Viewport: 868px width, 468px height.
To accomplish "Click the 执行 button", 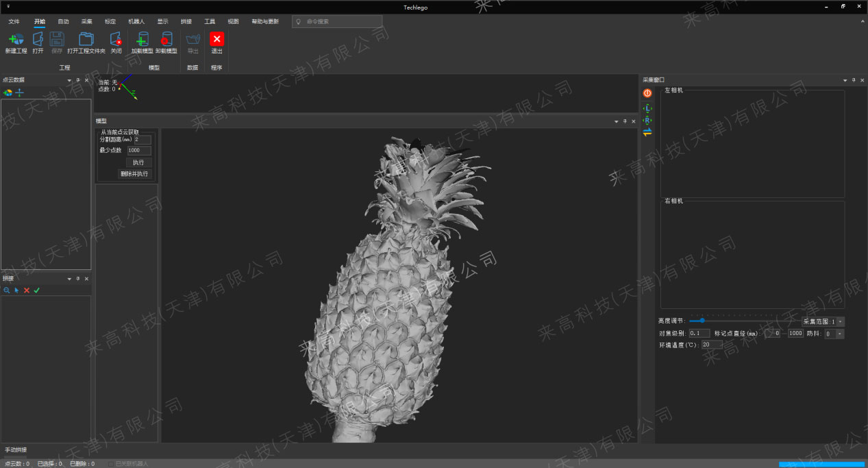I will coord(138,162).
